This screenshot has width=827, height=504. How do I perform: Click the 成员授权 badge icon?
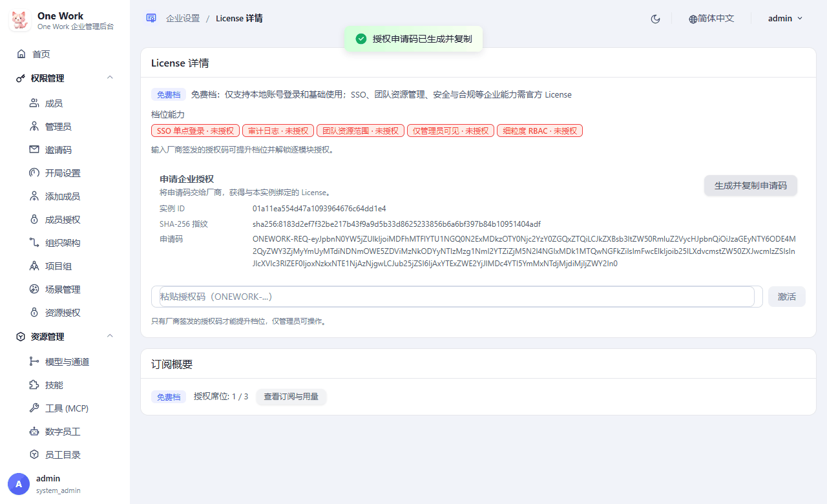click(34, 220)
